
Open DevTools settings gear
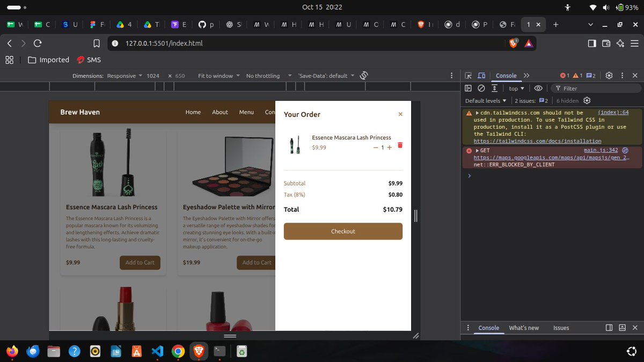pyautogui.click(x=609, y=76)
